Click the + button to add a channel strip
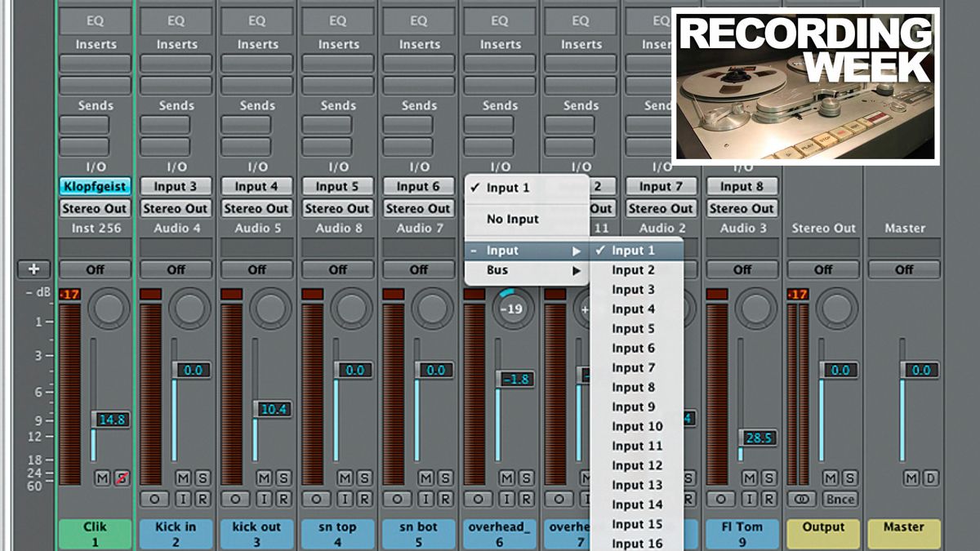The image size is (980, 551). [x=34, y=269]
